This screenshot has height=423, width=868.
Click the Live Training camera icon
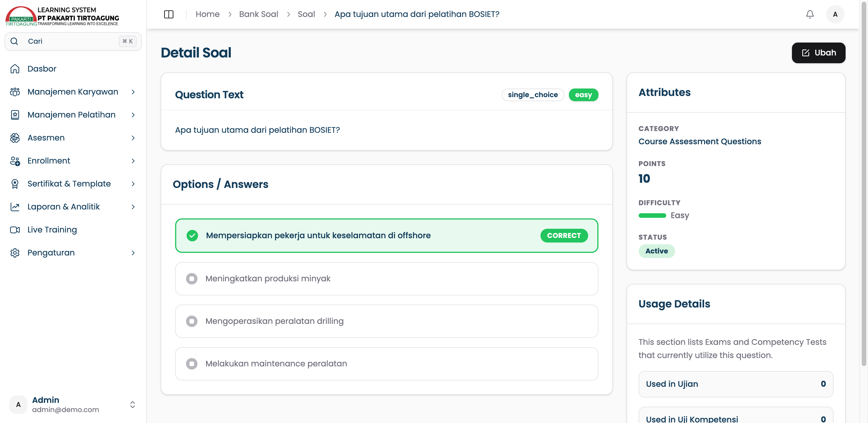(15, 229)
